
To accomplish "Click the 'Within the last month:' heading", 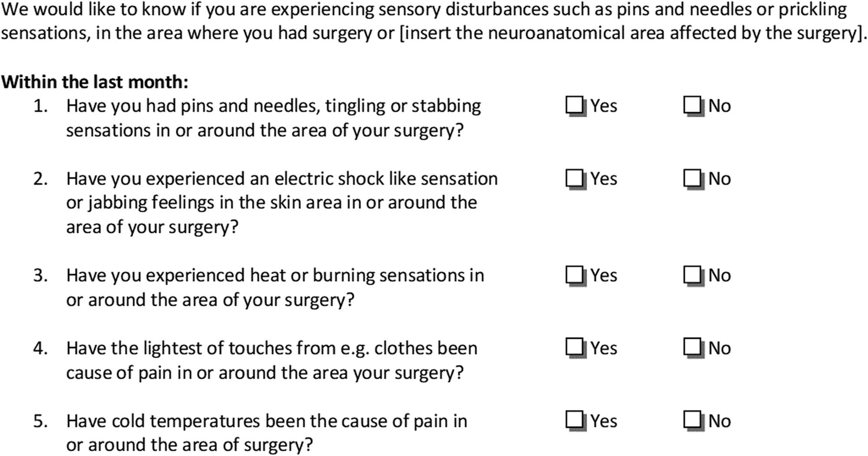I will coord(95,82).
